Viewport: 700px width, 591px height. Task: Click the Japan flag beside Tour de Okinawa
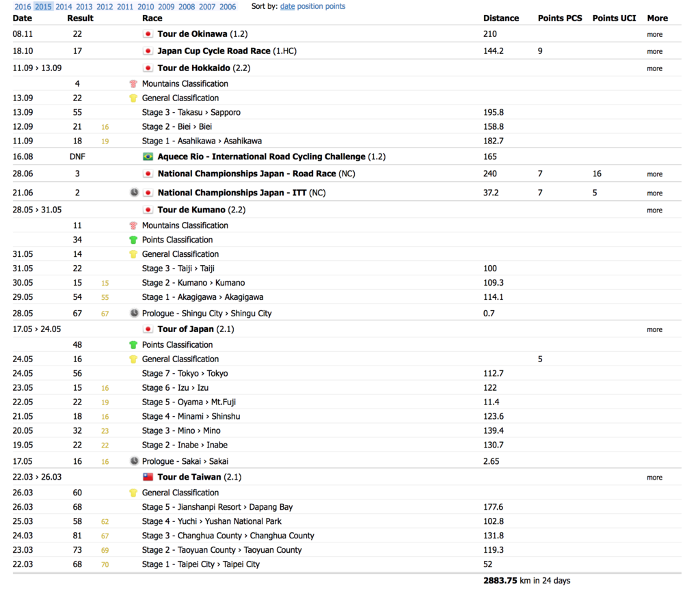tap(148, 34)
